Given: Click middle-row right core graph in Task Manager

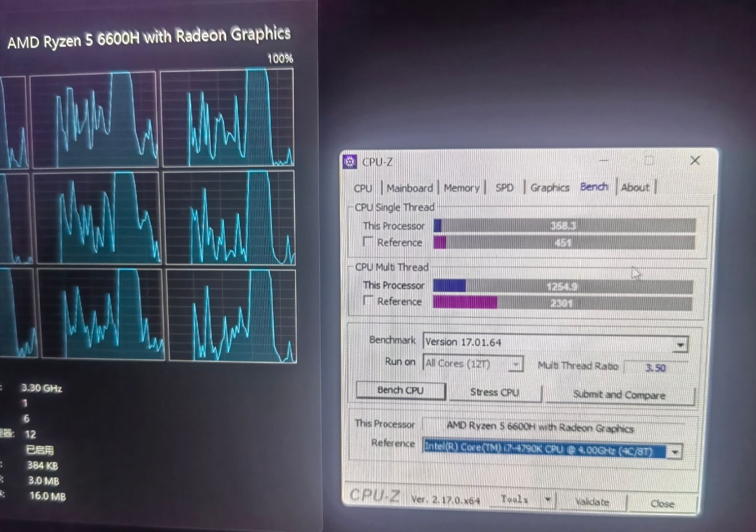Looking at the screenshot, I should tap(229, 218).
